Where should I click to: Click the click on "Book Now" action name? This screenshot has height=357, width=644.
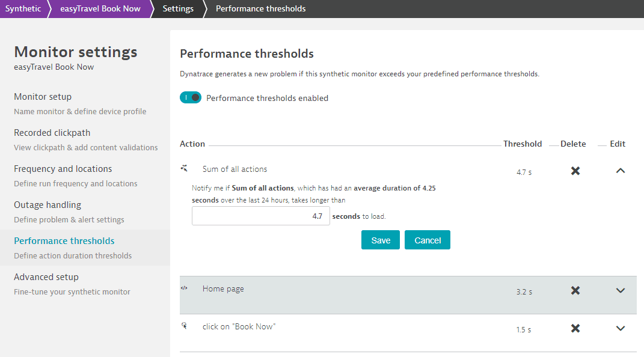[239, 326]
